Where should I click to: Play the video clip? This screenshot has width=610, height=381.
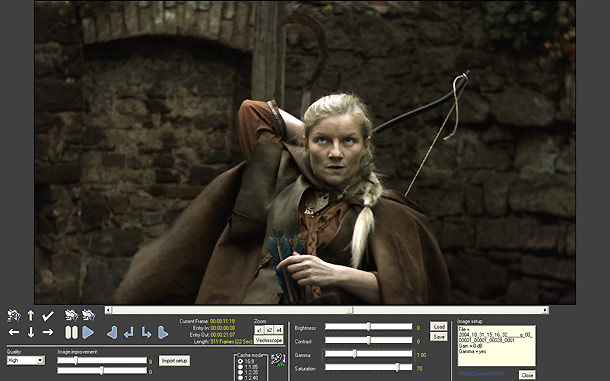[x=88, y=332]
